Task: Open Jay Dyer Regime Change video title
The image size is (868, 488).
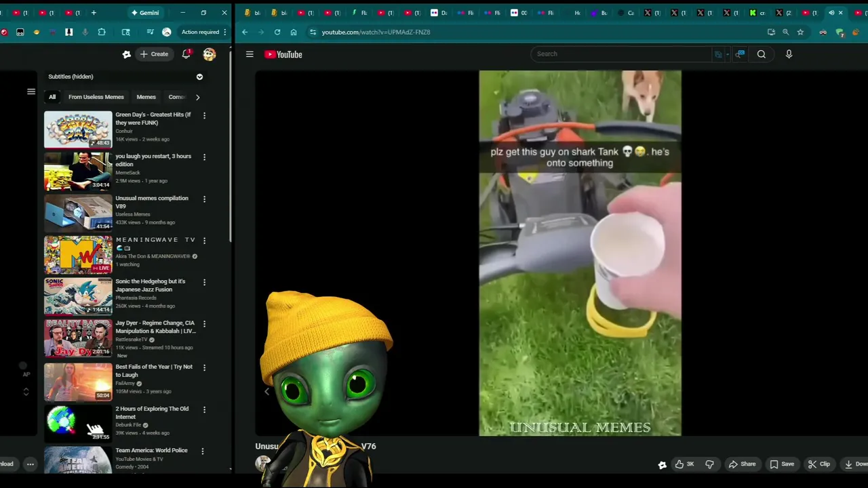Action: pyautogui.click(x=155, y=327)
